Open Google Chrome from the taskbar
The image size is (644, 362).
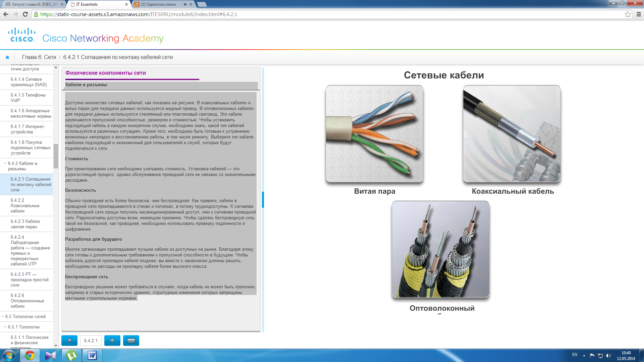pos(30,355)
